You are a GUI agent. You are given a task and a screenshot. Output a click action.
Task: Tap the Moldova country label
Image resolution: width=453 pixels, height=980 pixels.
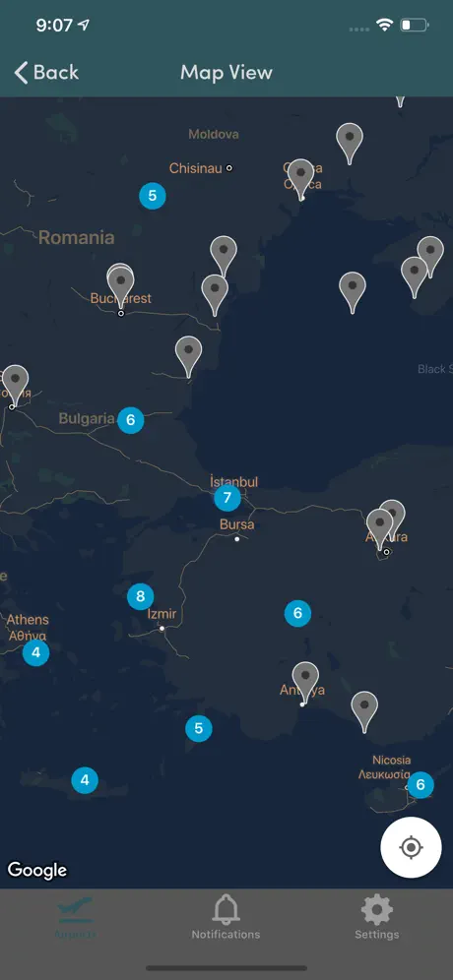214,135
